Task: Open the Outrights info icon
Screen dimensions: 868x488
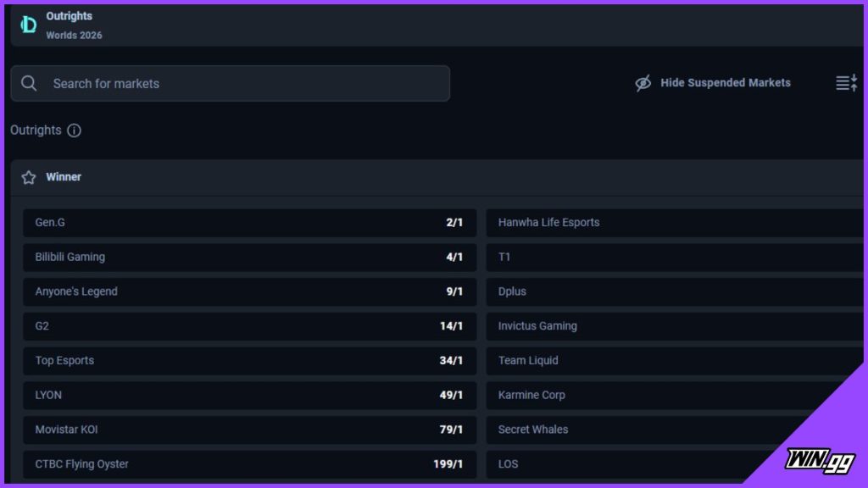Action: click(x=75, y=130)
